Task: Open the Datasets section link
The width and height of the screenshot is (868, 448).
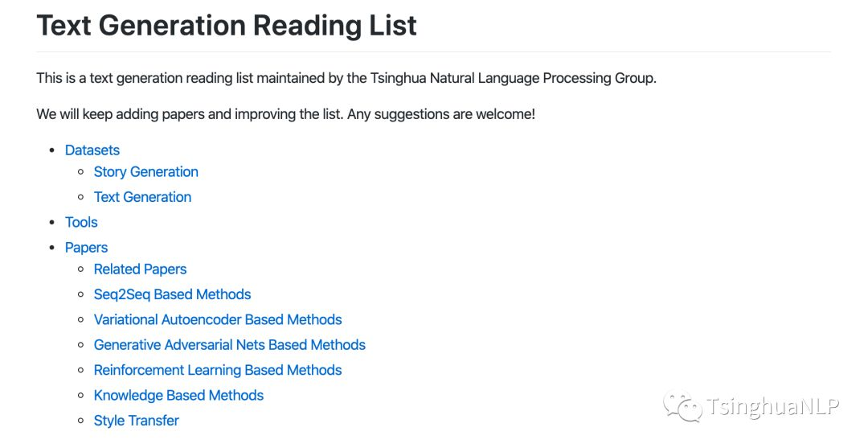Action: [x=92, y=150]
